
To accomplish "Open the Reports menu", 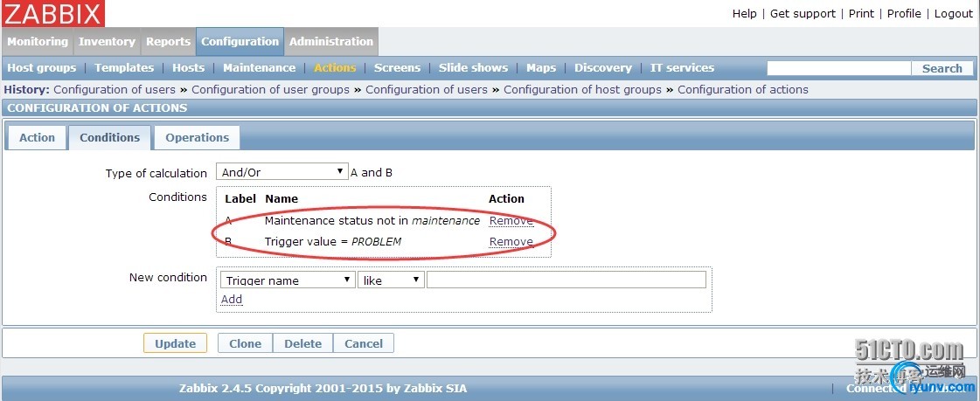I will click(x=168, y=42).
